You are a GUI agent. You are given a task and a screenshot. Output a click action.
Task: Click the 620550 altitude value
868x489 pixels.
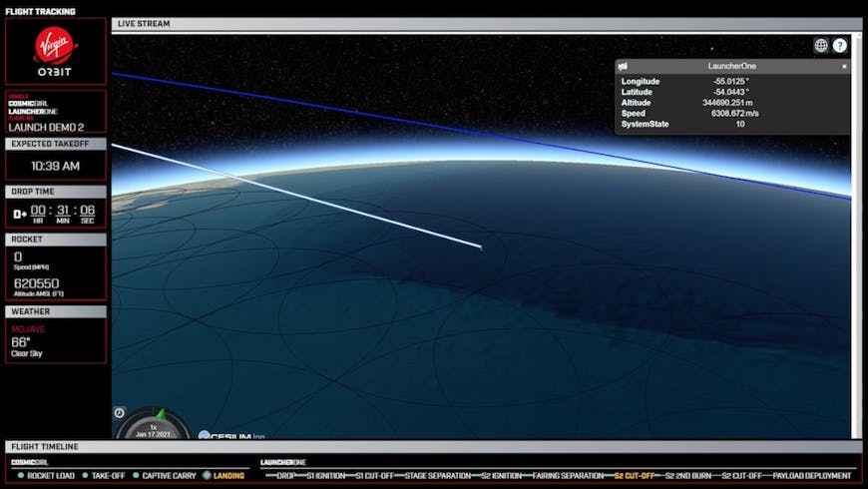point(36,283)
